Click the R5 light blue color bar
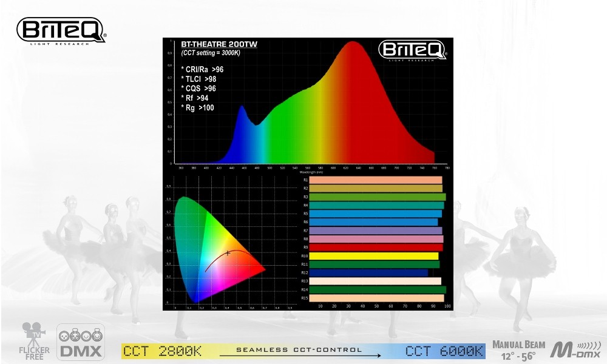Screen dimensions: 607x364 click(376, 214)
